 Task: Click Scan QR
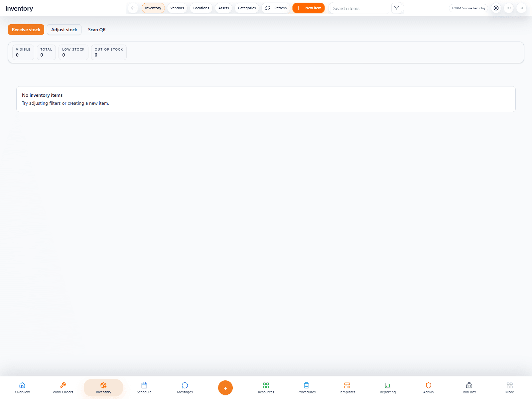pos(97,30)
